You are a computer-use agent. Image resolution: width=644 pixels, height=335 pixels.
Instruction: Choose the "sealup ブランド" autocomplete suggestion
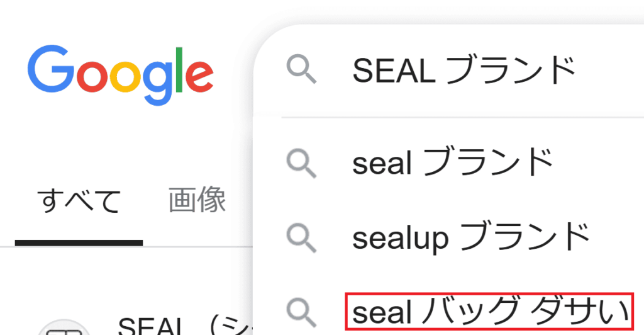coord(471,237)
